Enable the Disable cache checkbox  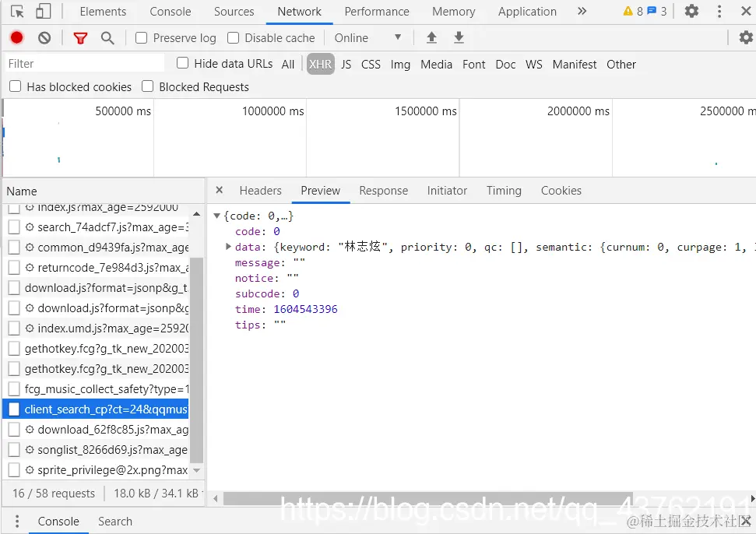[233, 37]
